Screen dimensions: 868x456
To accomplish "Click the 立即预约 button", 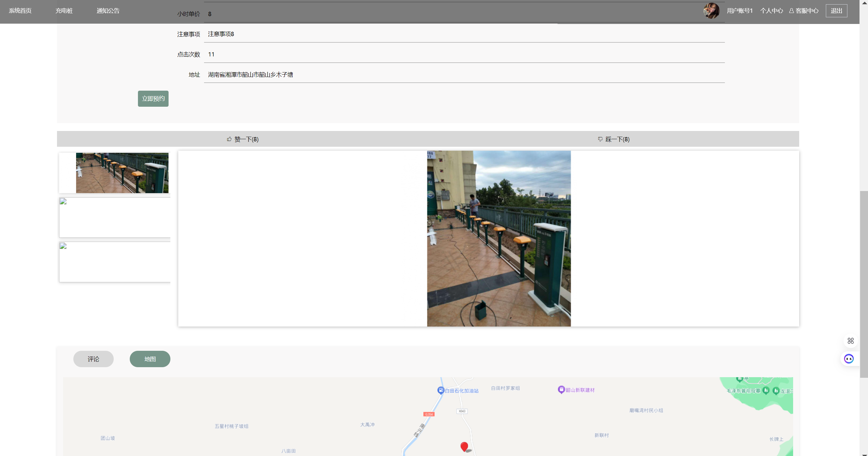I will pos(153,99).
